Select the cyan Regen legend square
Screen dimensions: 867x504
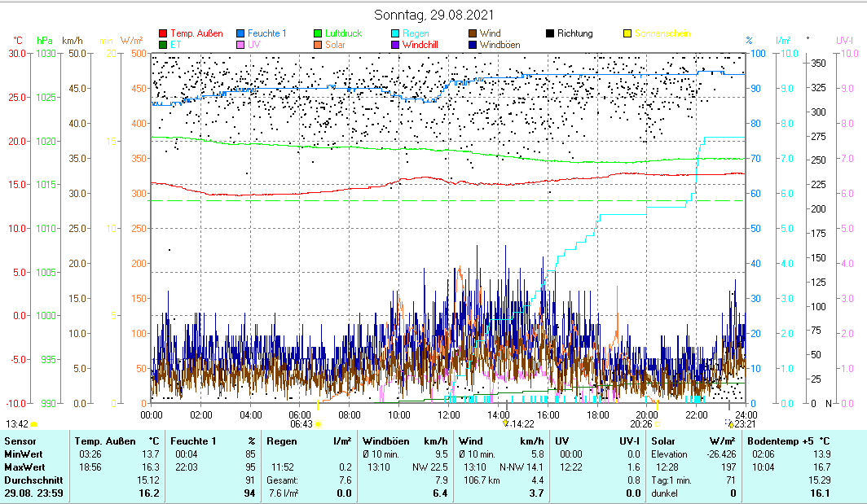395,34
